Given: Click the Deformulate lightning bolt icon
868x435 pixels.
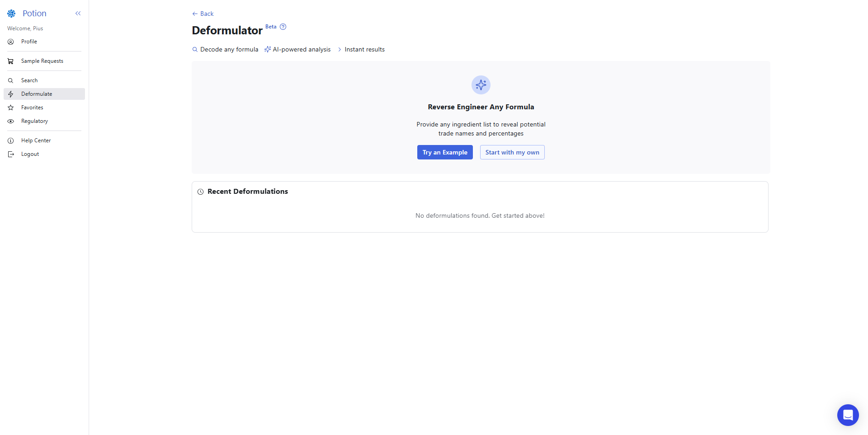Looking at the screenshot, I should coord(10,94).
